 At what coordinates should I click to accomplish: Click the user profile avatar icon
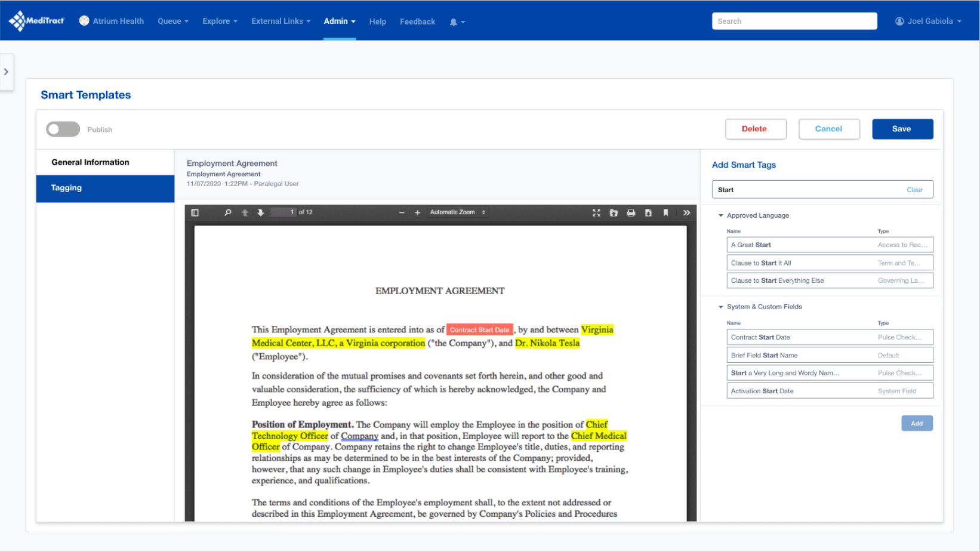tap(899, 21)
